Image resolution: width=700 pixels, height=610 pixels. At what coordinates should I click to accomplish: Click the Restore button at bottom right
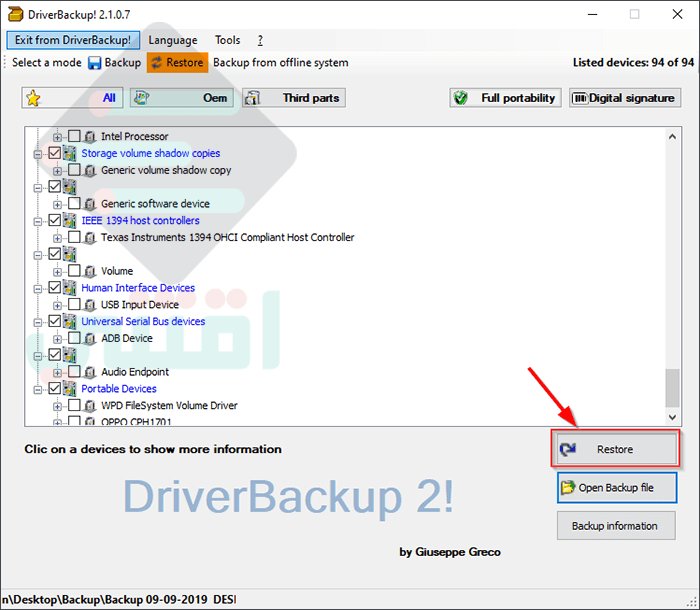click(x=616, y=449)
